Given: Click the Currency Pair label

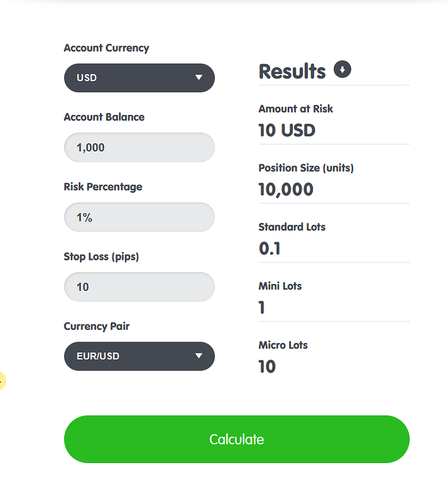Looking at the screenshot, I should tap(97, 327).
